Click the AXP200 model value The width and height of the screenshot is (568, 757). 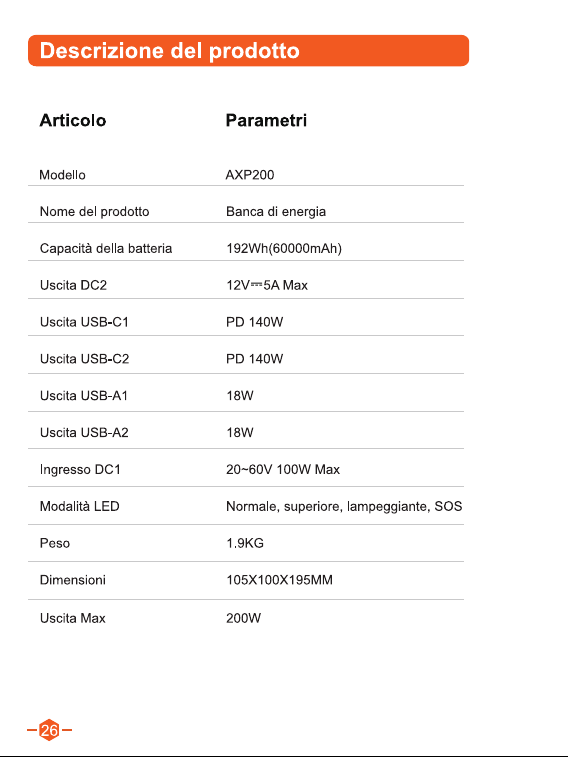pyautogui.click(x=250, y=175)
